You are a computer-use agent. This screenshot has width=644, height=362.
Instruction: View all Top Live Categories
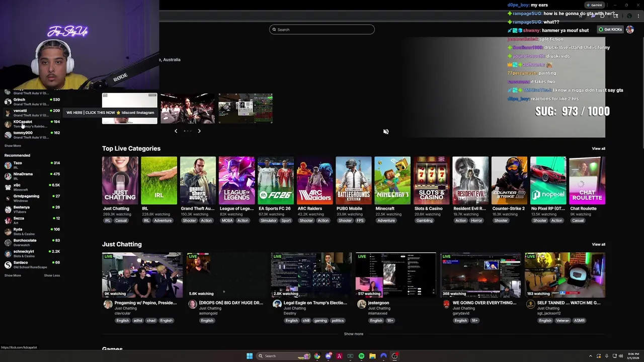click(x=598, y=149)
